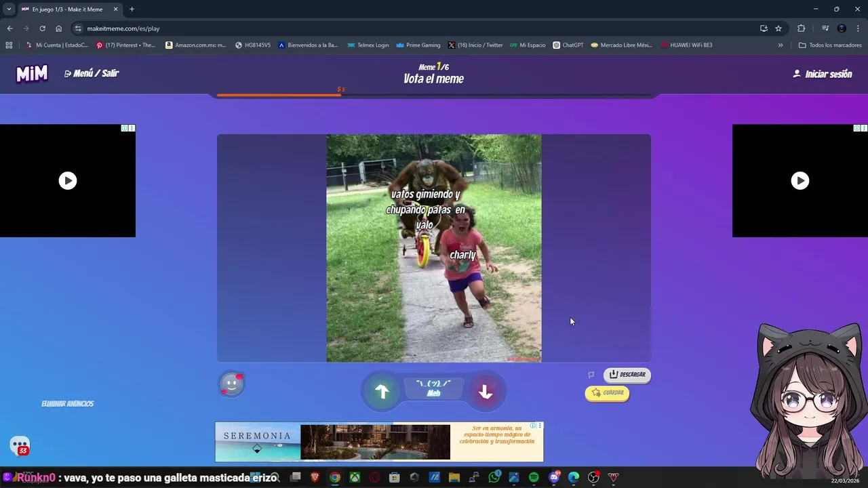Open Microsoft Store from taskbar
This screenshot has width=868, height=488.
(x=395, y=477)
